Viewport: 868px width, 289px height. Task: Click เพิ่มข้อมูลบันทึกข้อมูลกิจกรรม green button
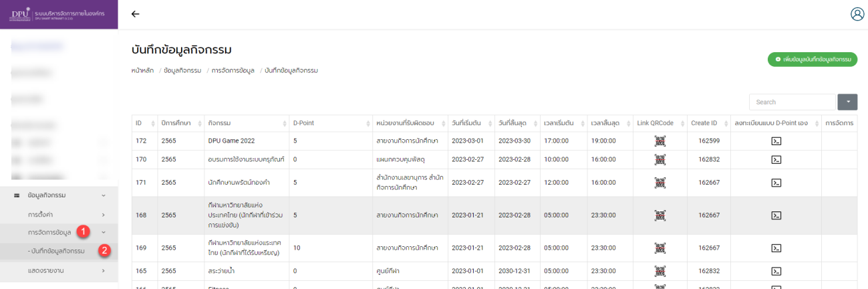coord(812,60)
